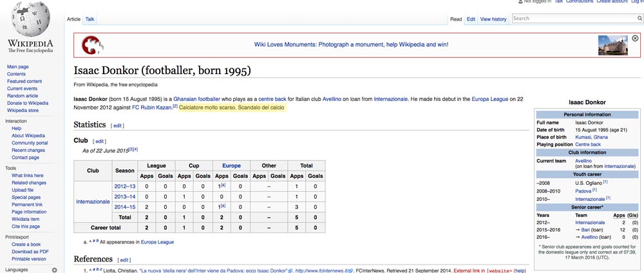
Task: Click U.S. Ogliano in the infobox
Action: coord(589,183)
